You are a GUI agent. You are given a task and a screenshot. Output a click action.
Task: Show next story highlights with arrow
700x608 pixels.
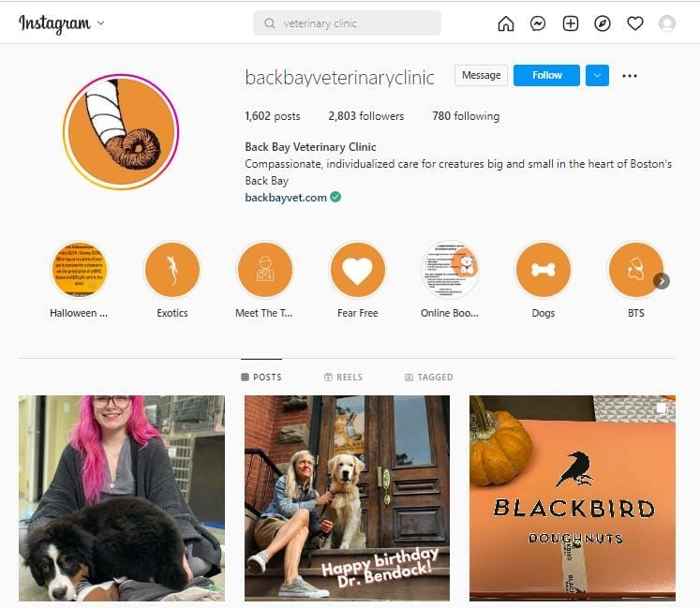(x=662, y=281)
